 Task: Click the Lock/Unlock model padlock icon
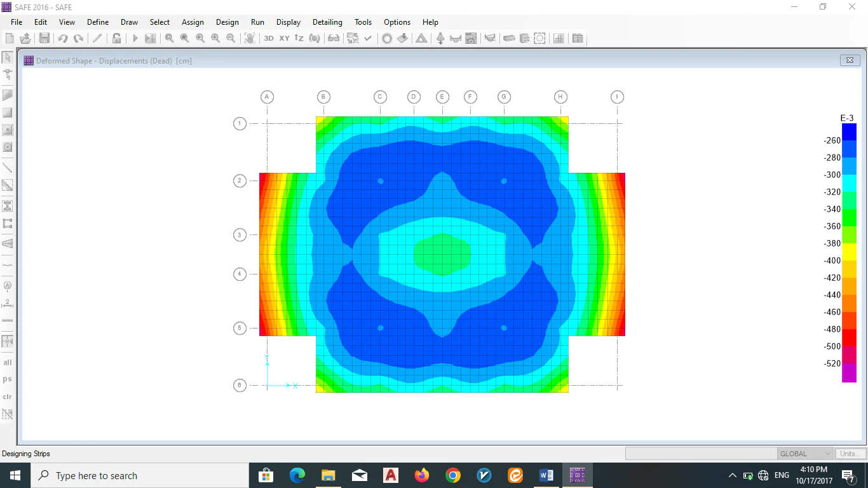(x=117, y=39)
